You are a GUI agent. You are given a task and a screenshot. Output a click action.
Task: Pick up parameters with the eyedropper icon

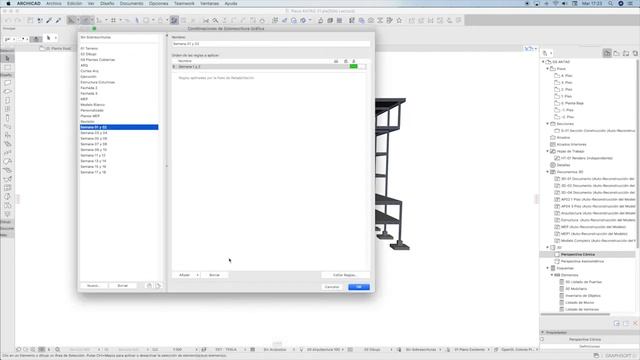(x=49, y=20)
